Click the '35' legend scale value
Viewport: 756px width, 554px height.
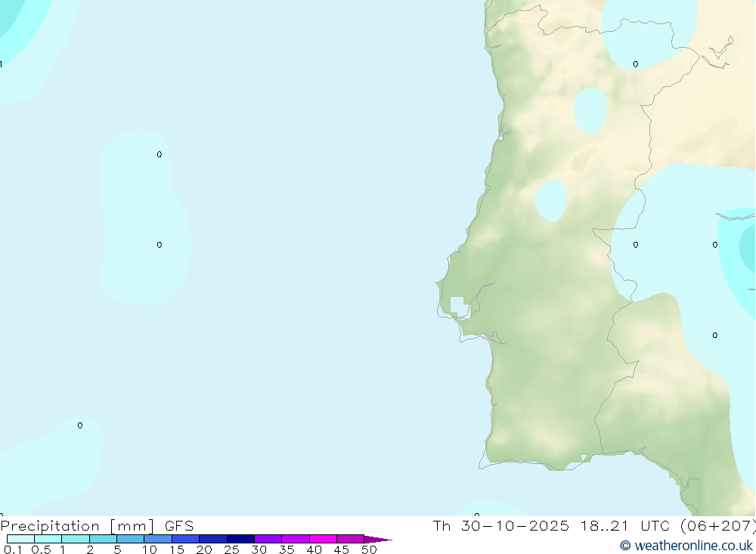[287, 549]
